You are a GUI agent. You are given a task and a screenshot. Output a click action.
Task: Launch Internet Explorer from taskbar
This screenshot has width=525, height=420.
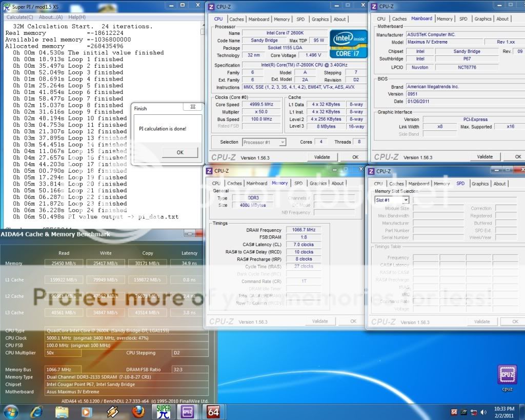coord(36,412)
